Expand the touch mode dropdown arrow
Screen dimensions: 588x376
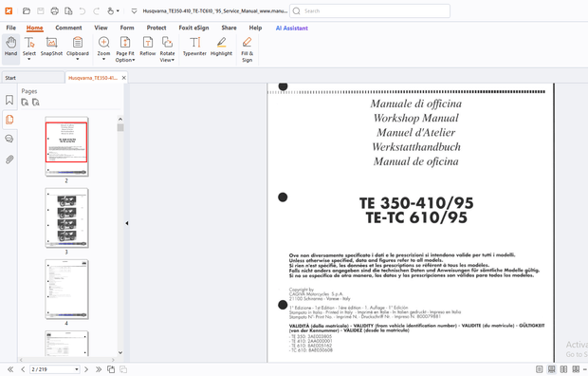[118, 10]
